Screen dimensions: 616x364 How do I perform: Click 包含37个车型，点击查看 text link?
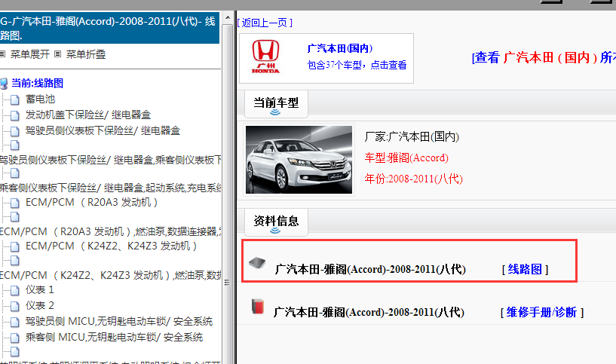pos(357,65)
